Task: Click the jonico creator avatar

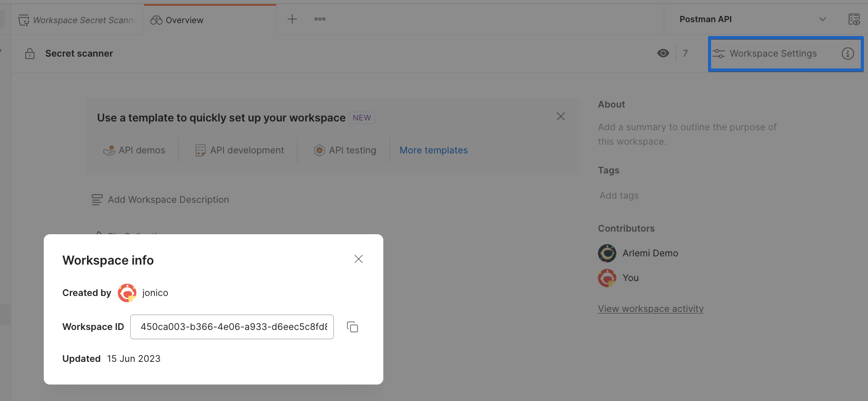Action: pyautogui.click(x=127, y=293)
